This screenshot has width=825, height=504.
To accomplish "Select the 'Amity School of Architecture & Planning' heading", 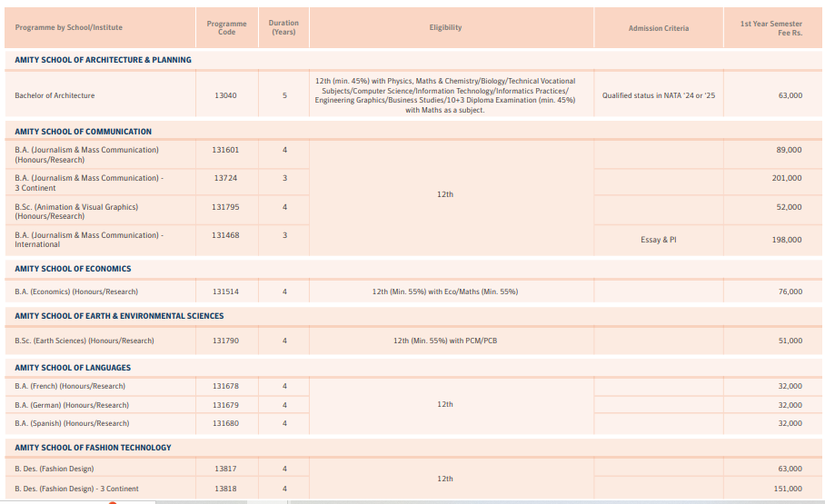I will [104, 60].
